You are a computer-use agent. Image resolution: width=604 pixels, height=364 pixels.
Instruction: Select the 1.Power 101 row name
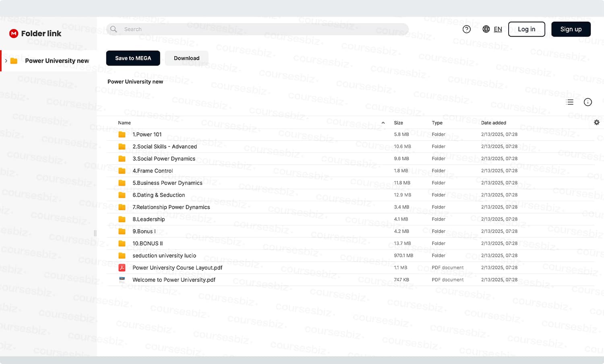click(x=147, y=134)
